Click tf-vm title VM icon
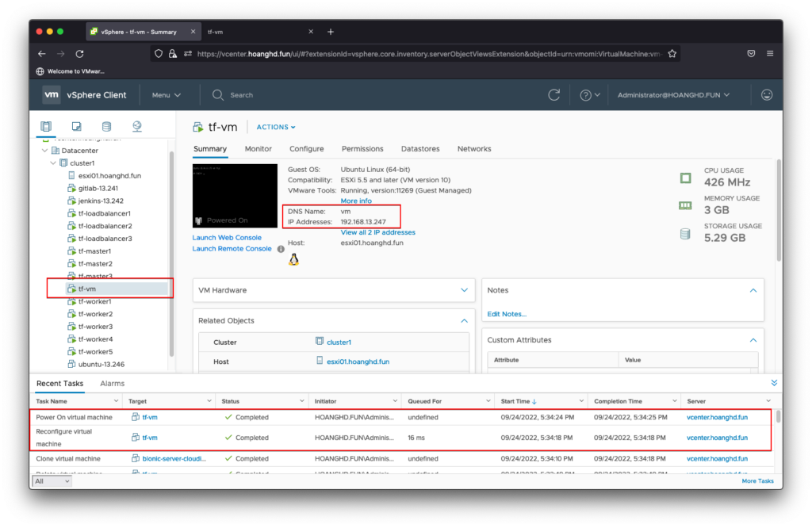812x528 pixels. tap(197, 127)
